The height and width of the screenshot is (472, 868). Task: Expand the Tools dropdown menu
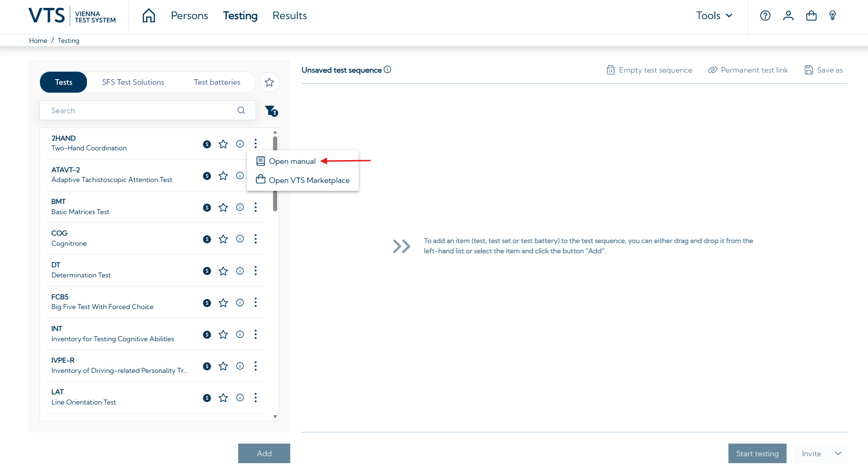point(714,16)
